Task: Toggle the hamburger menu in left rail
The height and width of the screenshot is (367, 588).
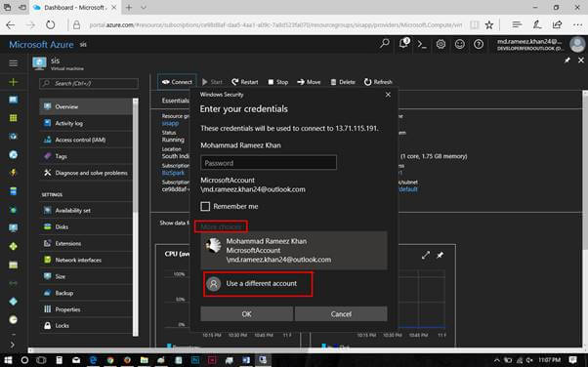Action: point(13,63)
